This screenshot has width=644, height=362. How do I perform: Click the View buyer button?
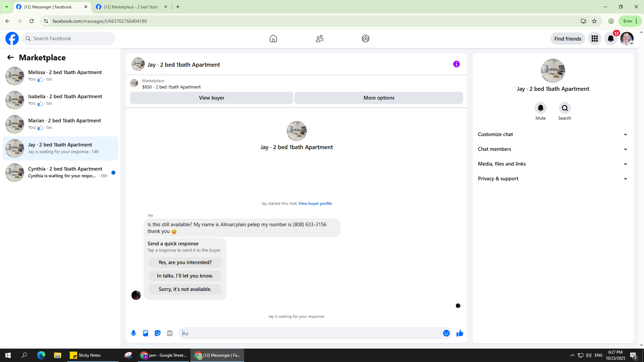click(x=211, y=98)
